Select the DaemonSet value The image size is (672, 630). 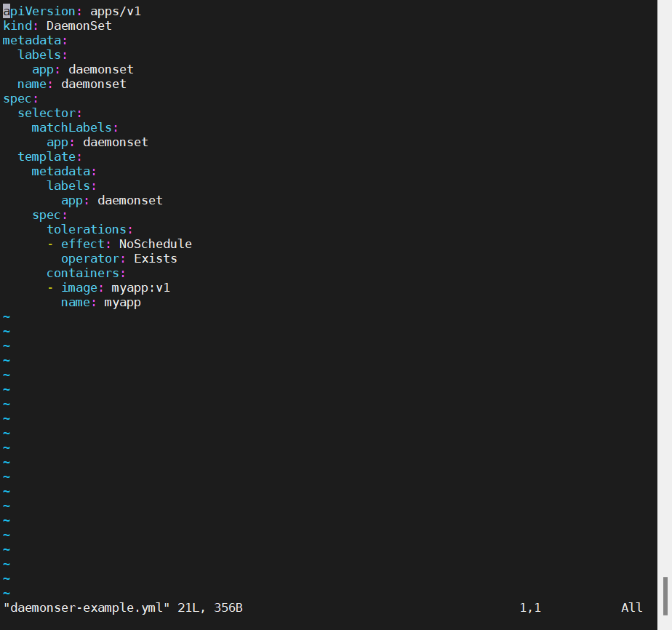(79, 25)
